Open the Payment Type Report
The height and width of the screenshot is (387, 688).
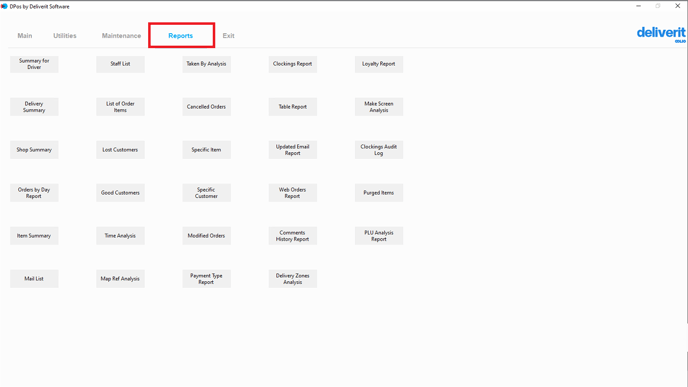click(x=206, y=279)
